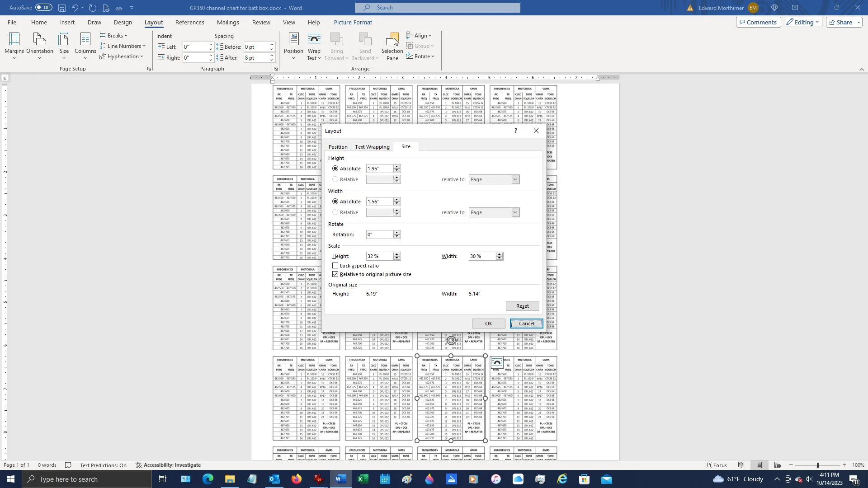Viewport: 868px width, 488px height.
Task: Open the Picture Format ribbon tab
Action: coord(353,22)
